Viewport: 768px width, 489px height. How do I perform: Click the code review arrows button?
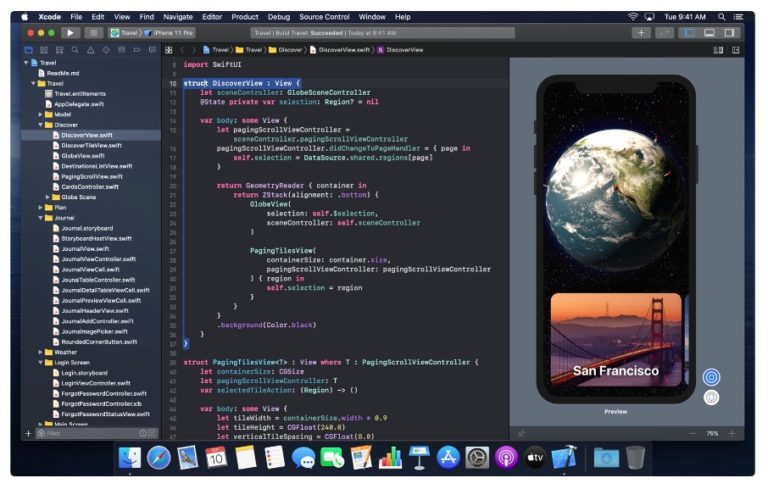[664, 33]
